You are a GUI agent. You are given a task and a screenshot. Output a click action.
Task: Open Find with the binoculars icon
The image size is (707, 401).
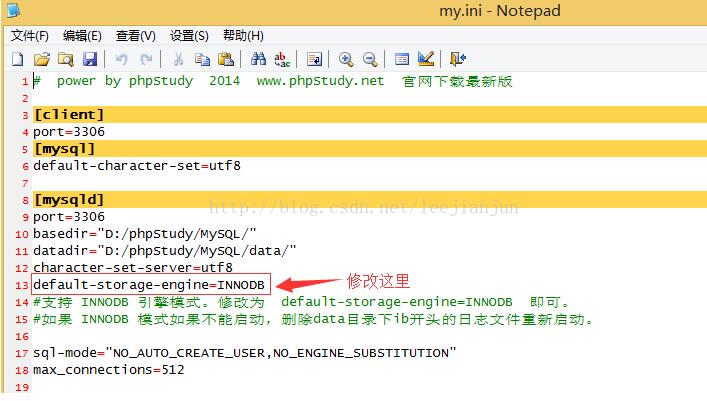(258, 59)
